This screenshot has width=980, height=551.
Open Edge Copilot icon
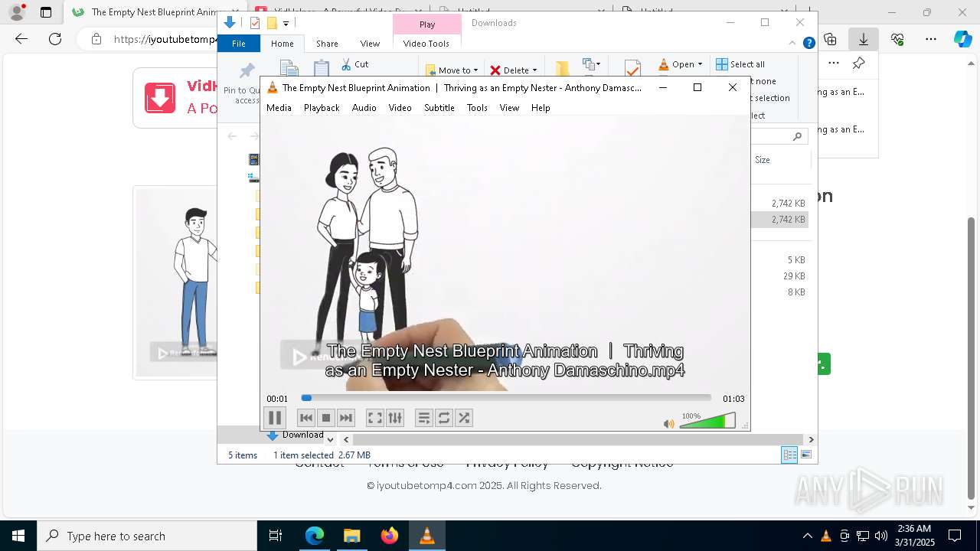pyautogui.click(x=962, y=39)
